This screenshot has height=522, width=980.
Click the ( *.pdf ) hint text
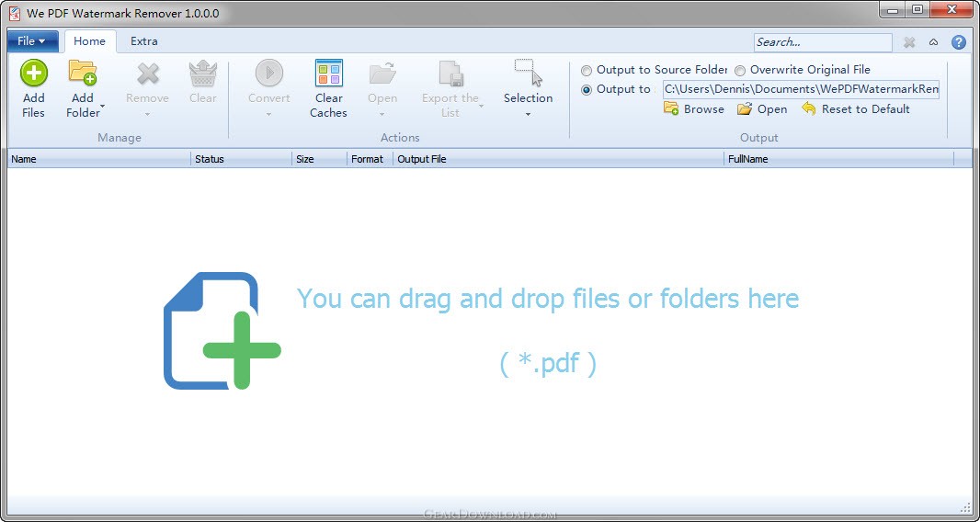pyautogui.click(x=548, y=363)
